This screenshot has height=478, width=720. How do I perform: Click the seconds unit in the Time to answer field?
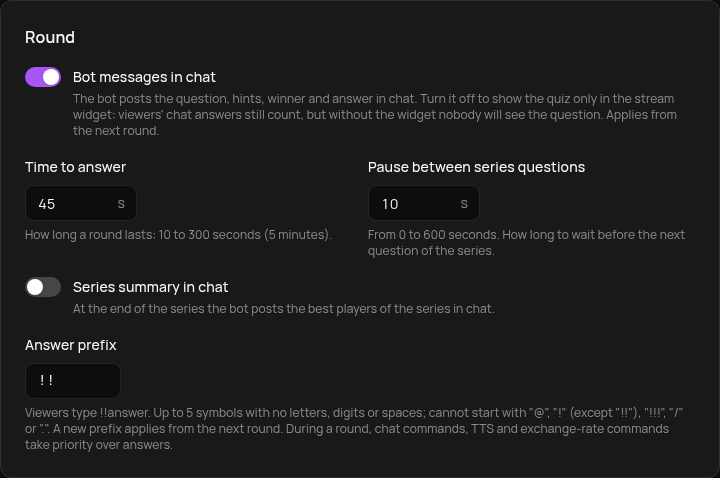tap(121, 204)
